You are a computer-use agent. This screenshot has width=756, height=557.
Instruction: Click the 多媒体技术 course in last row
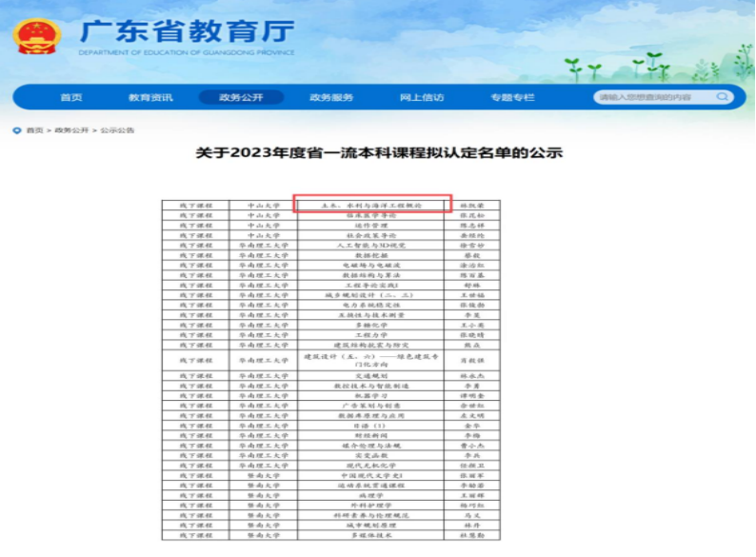click(371, 535)
